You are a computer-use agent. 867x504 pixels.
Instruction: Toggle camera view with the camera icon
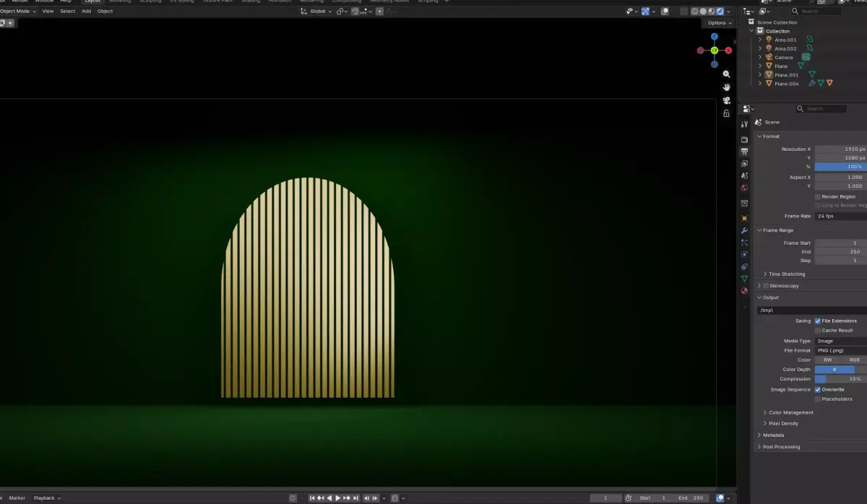(726, 100)
